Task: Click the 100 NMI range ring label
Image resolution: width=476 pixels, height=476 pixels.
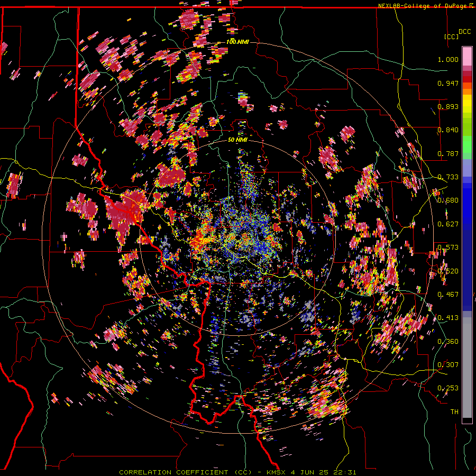Action: click(x=237, y=42)
